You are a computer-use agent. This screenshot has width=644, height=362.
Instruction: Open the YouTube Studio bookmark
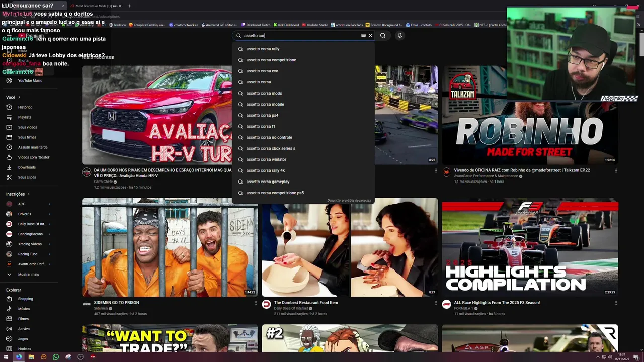[314, 25]
